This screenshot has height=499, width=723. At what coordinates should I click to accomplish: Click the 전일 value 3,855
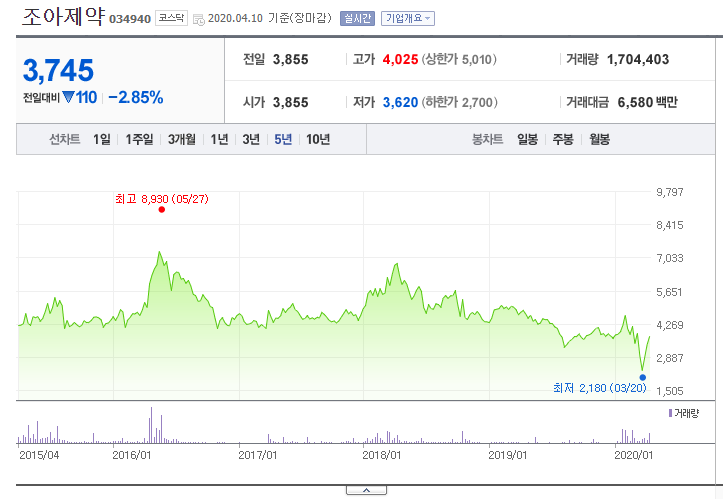(x=290, y=59)
